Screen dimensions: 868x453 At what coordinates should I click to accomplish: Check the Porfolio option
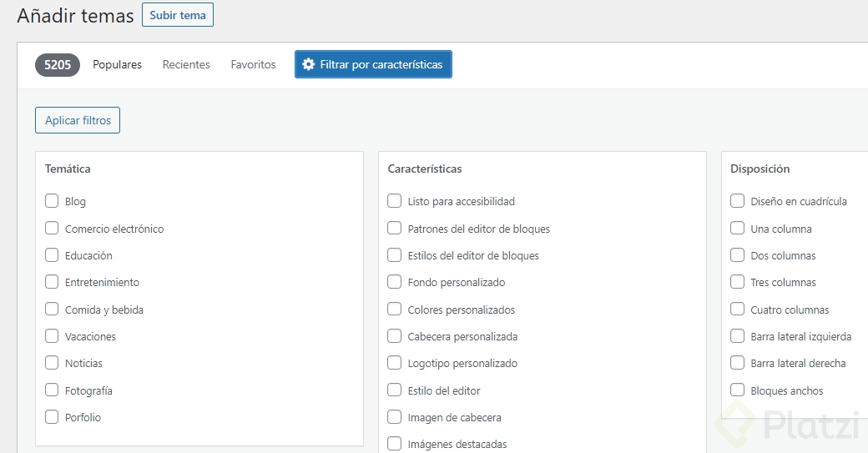tap(52, 417)
